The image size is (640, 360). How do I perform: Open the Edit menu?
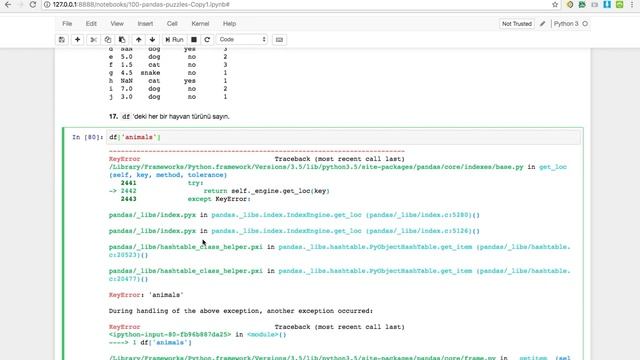tap(91, 24)
